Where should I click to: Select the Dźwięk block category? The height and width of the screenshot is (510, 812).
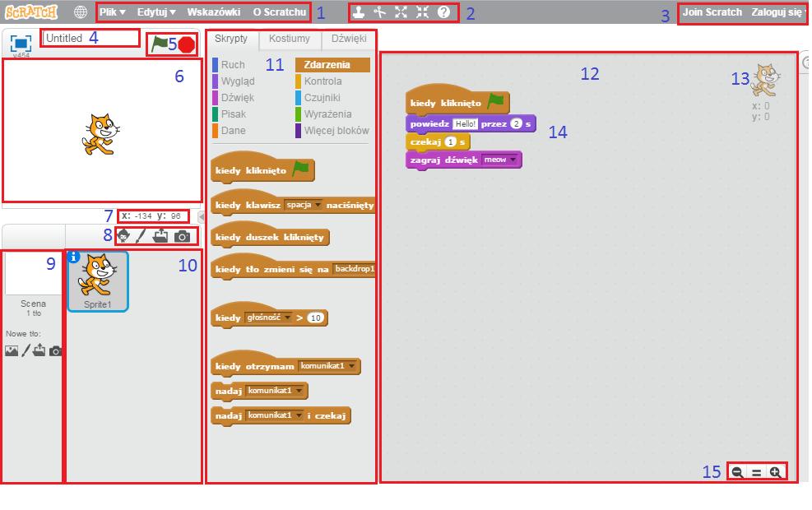pyautogui.click(x=233, y=98)
